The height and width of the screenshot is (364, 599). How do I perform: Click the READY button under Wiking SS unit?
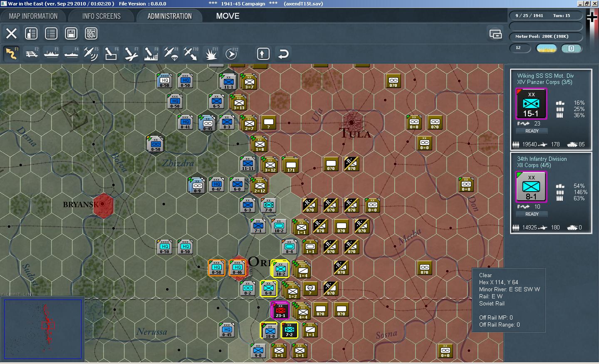click(532, 131)
